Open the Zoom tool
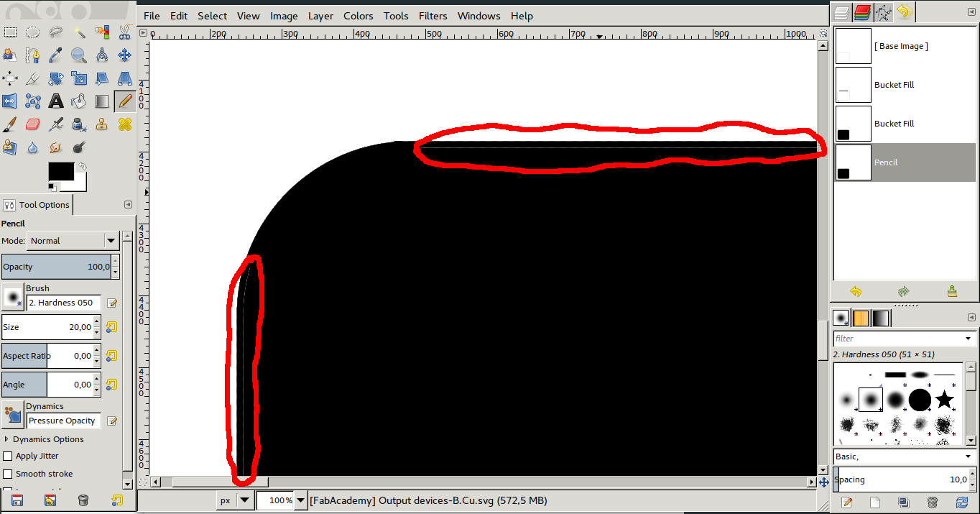This screenshot has width=980, height=514. (79, 55)
